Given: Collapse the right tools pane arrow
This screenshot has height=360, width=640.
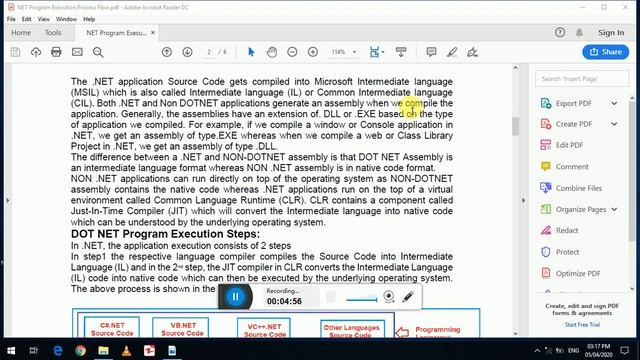Looking at the screenshot, I should point(524,200).
